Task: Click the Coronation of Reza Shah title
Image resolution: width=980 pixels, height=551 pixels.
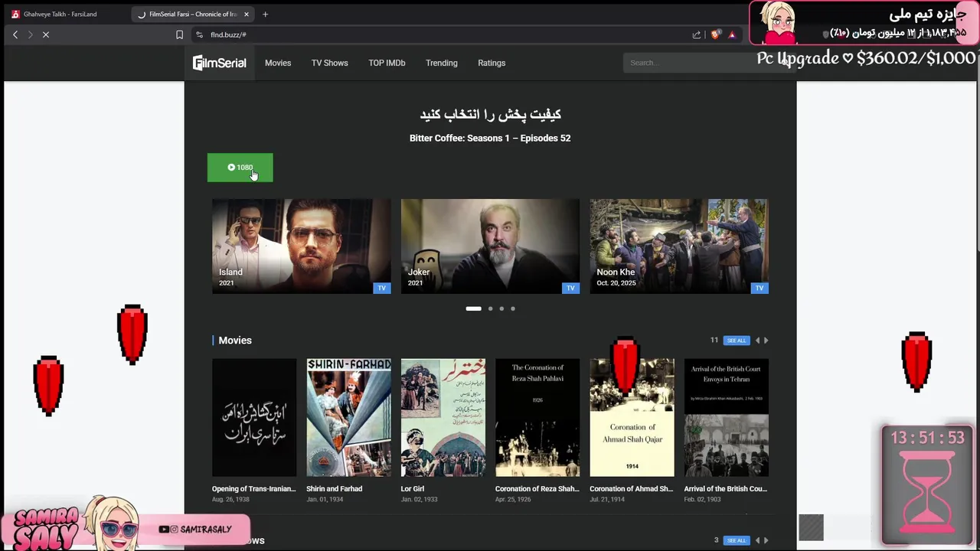Action: pos(537,489)
